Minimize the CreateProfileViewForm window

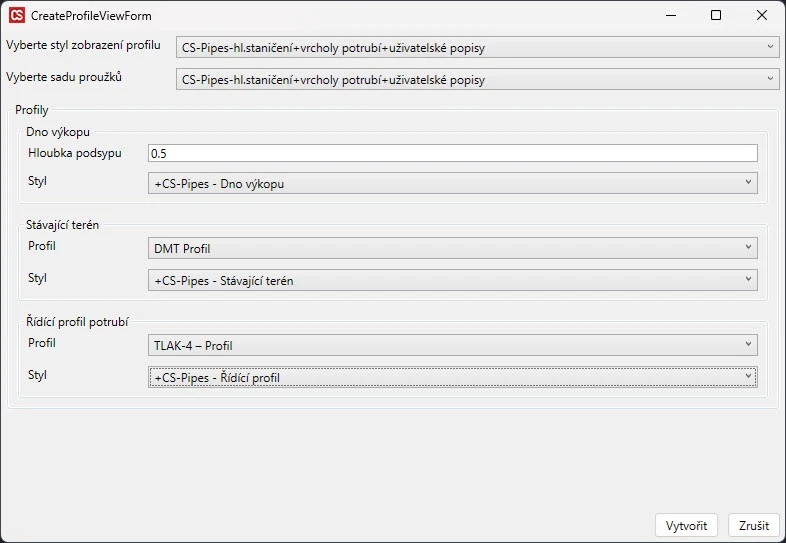point(670,16)
